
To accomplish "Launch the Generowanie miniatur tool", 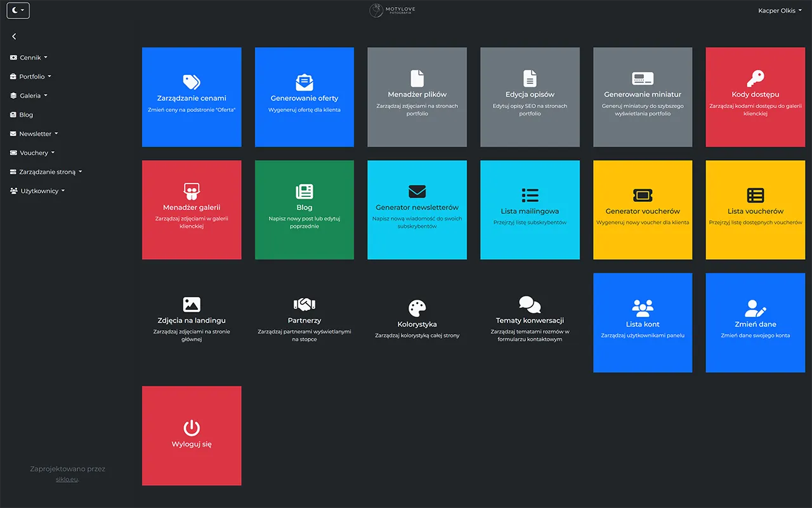I will pyautogui.click(x=642, y=97).
